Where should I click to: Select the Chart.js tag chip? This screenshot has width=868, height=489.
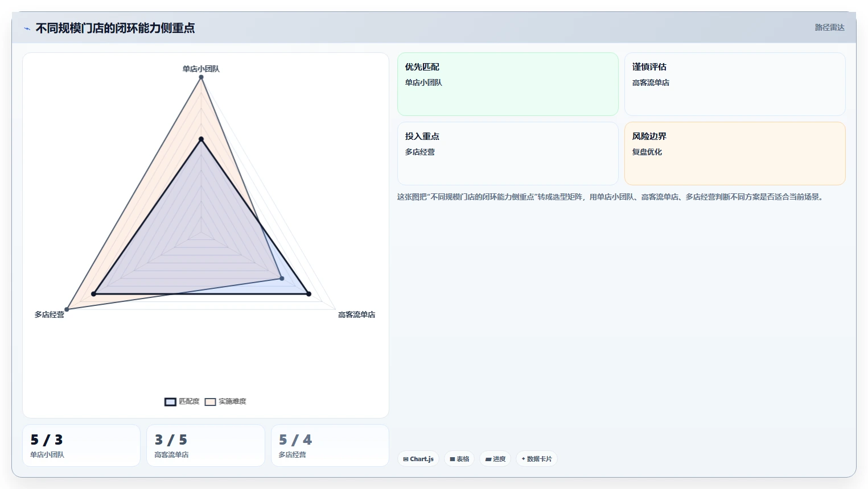point(418,459)
